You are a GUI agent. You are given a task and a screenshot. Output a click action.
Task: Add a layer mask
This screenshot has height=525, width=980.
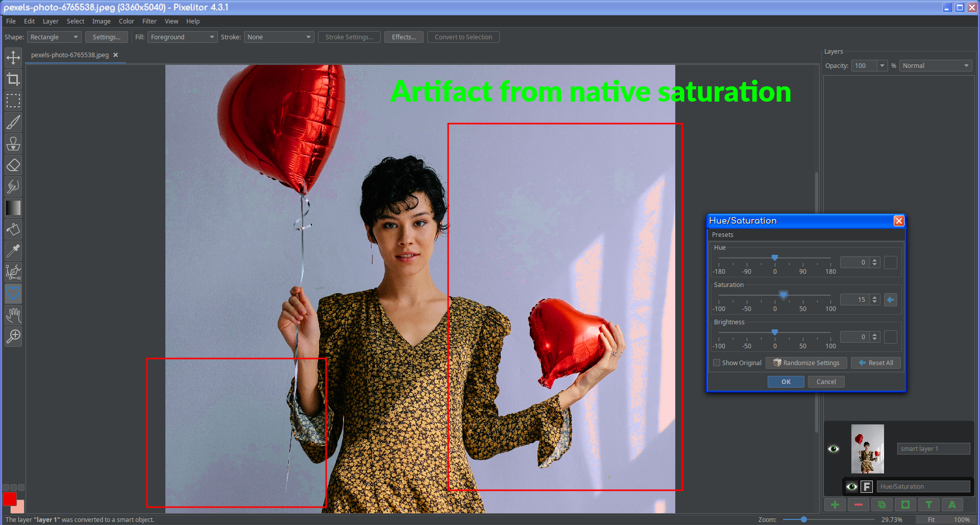pyautogui.click(x=905, y=505)
